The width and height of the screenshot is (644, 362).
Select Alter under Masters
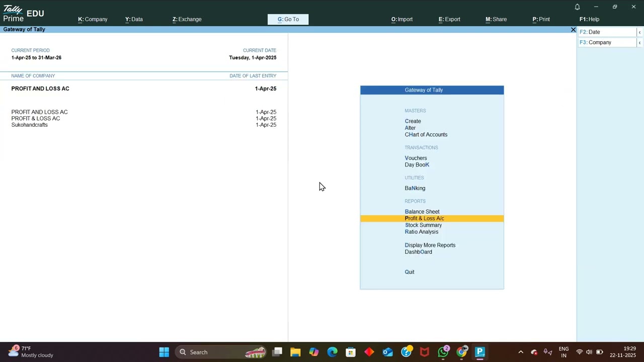(x=410, y=128)
